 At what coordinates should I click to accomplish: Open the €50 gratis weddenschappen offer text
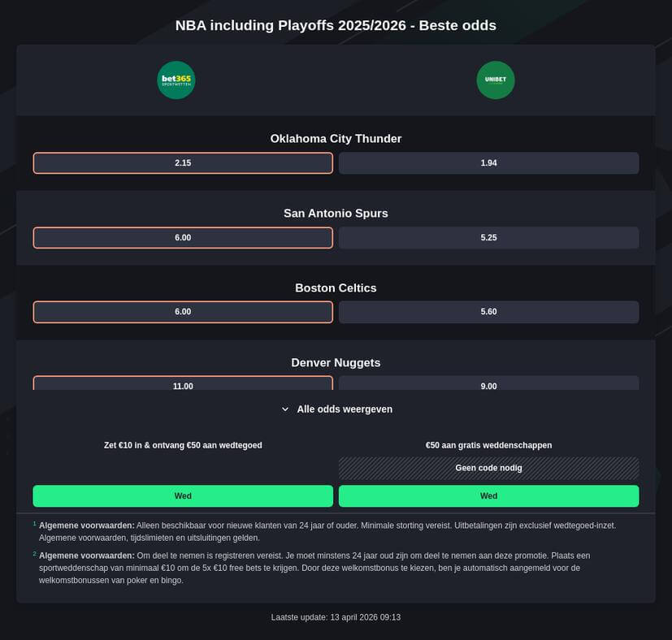488,445
